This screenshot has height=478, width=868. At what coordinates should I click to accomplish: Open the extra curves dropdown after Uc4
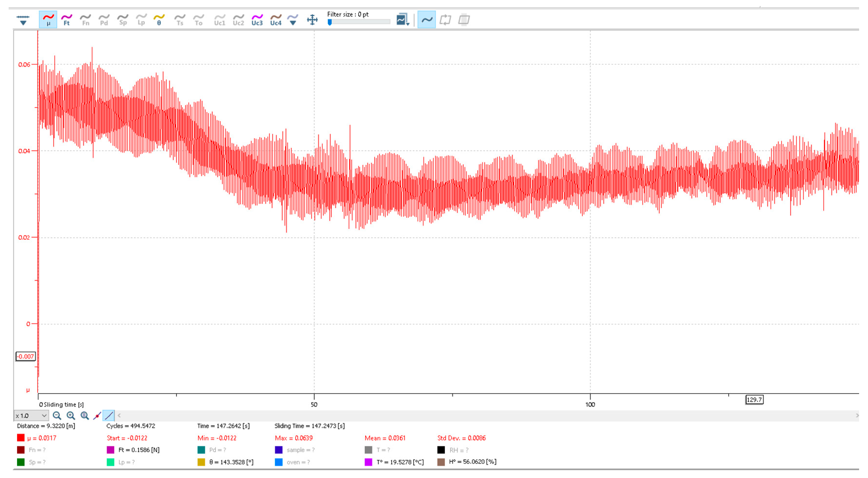pyautogui.click(x=293, y=20)
